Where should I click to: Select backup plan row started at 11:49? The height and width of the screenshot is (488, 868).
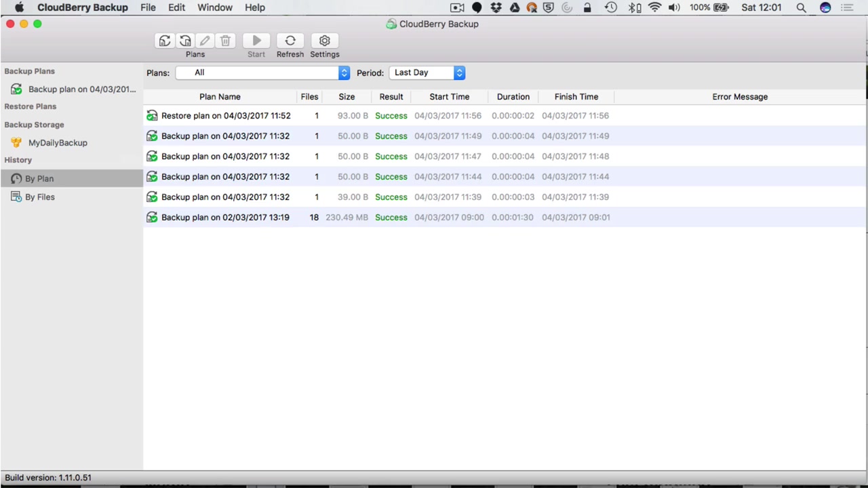point(505,136)
